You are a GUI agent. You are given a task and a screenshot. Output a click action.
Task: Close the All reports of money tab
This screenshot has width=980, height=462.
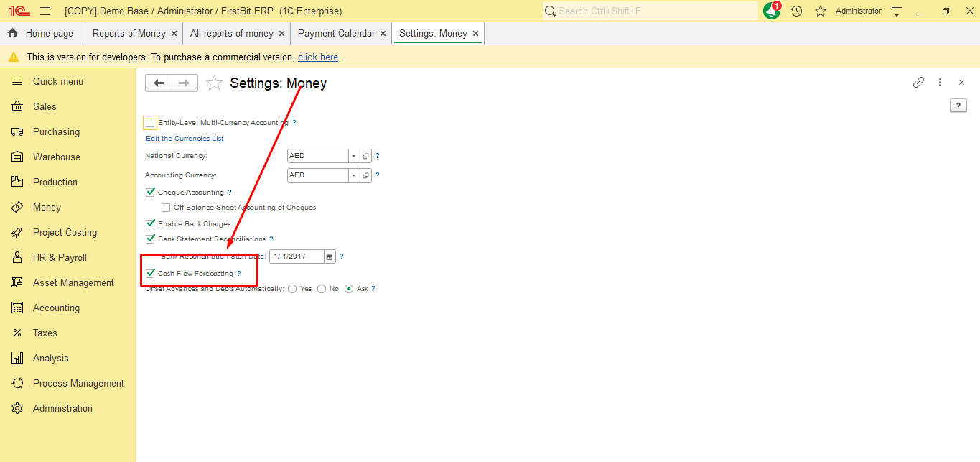(x=281, y=34)
